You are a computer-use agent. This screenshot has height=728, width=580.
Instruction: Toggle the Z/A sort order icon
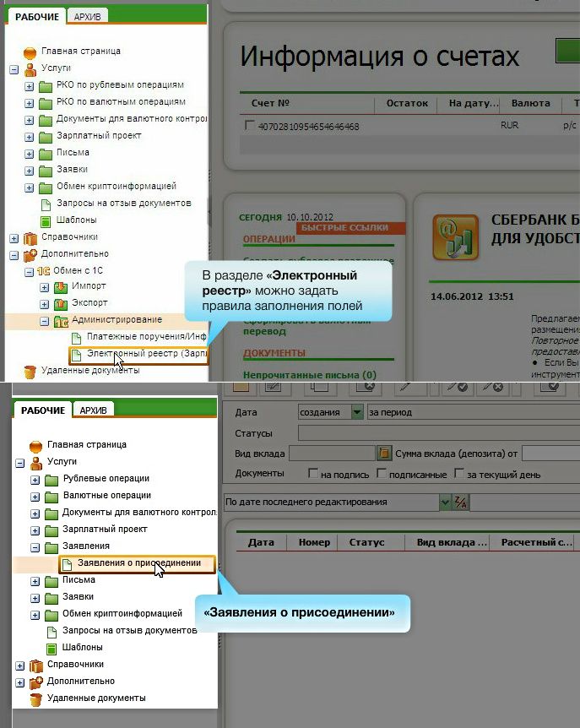pos(461,503)
